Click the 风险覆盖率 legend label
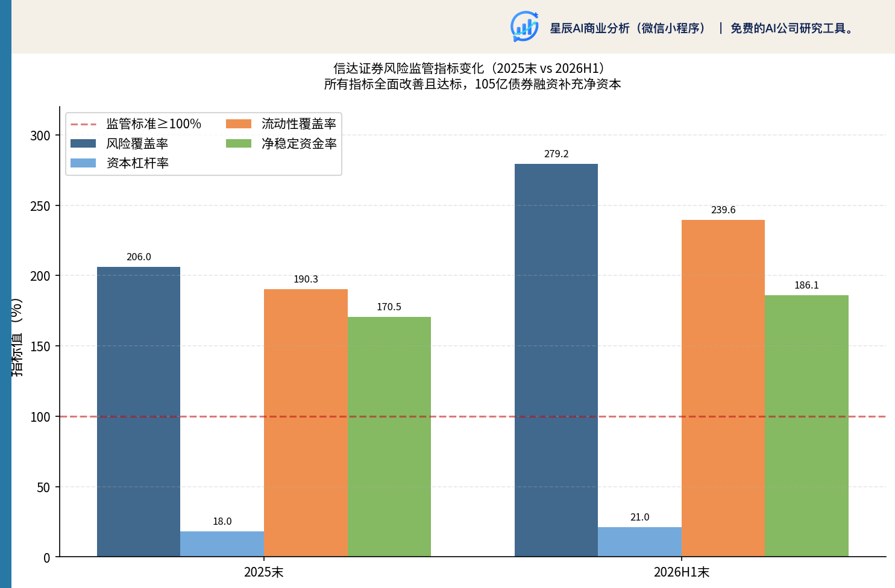 click(137, 143)
